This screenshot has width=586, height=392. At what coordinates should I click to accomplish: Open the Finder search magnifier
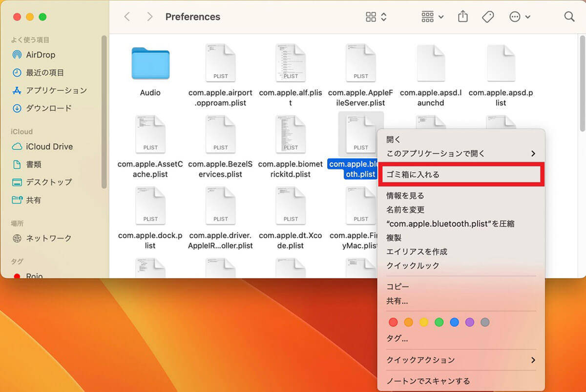tap(569, 17)
